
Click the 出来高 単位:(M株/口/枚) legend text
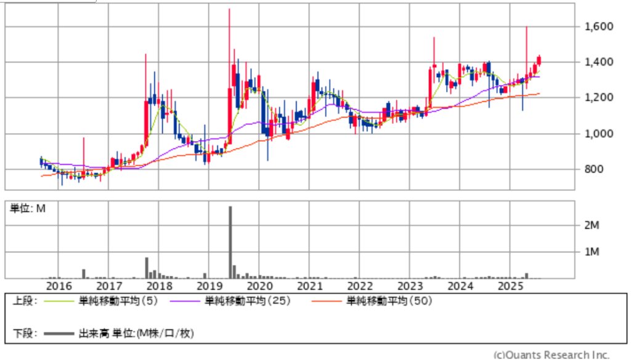(136, 333)
